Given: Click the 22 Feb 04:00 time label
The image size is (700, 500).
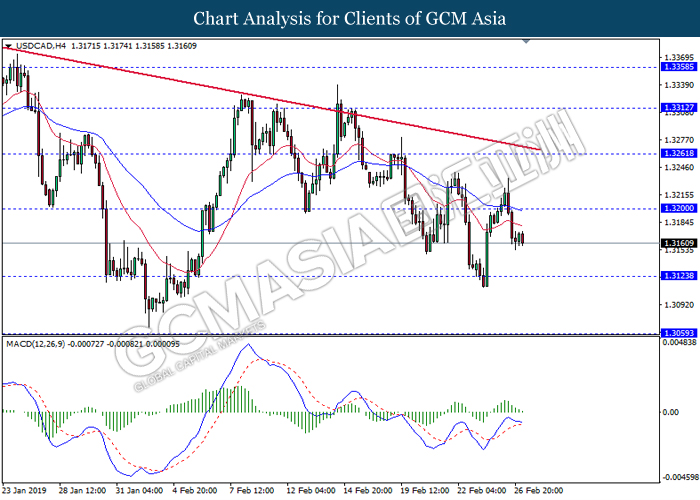Looking at the screenshot, I should (482, 491).
